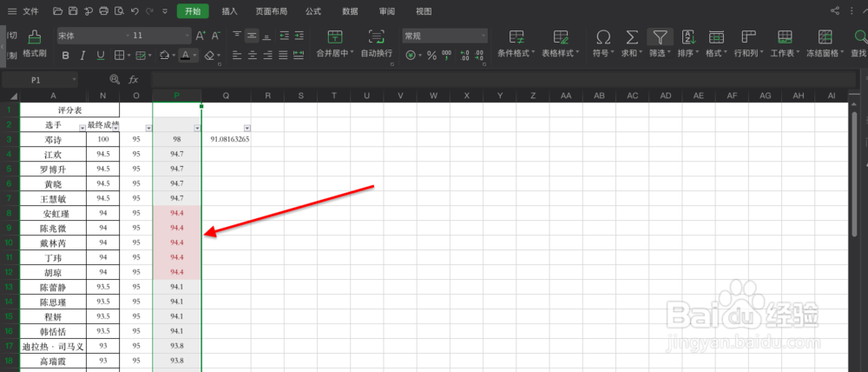Viewport: 868px width, 372px height.
Task: Apply the borders grid icon
Action: 119,56
